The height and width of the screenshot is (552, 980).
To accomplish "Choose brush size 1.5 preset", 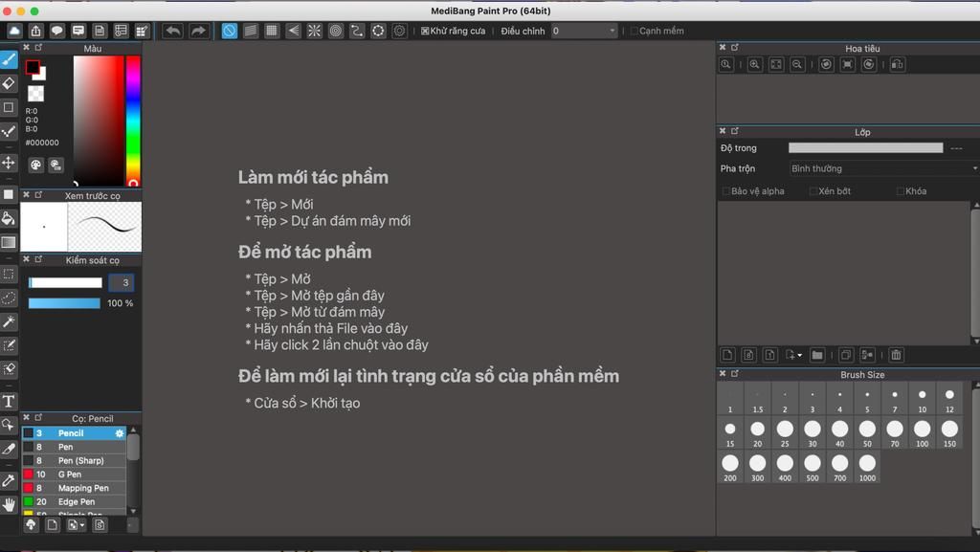I will pyautogui.click(x=758, y=399).
